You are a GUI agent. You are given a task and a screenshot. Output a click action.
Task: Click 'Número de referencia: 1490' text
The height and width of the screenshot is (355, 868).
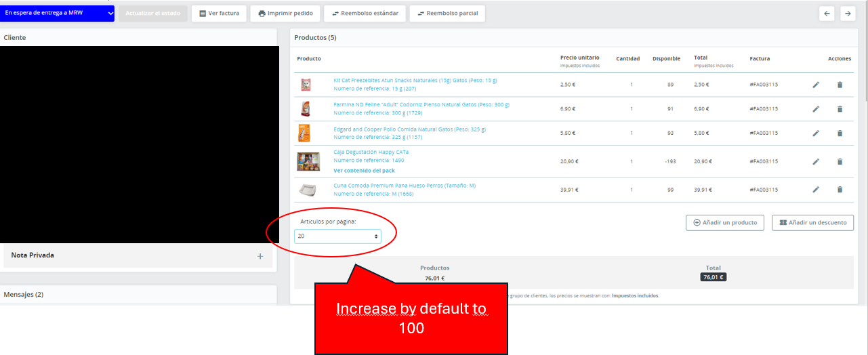click(x=369, y=161)
